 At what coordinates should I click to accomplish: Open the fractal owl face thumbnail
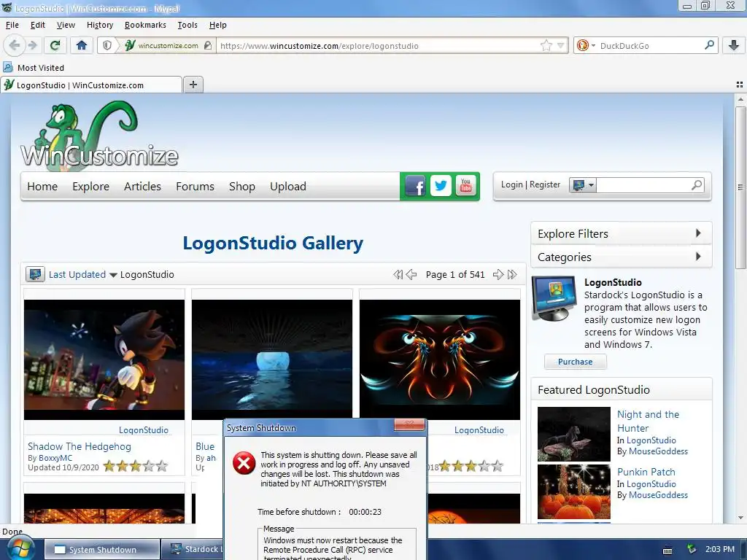[x=440, y=359]
